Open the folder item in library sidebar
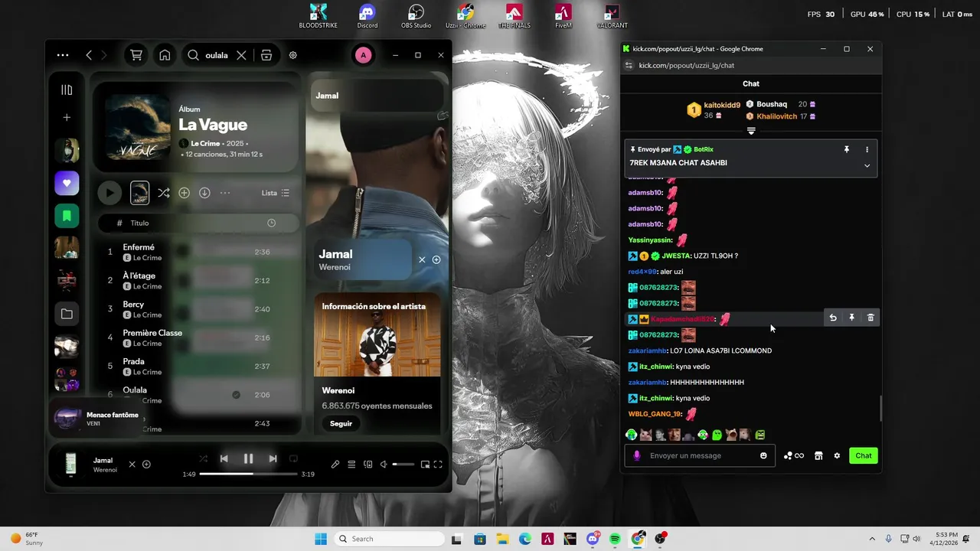This screenshot has width=980, height=551. (x=67, y=314)
